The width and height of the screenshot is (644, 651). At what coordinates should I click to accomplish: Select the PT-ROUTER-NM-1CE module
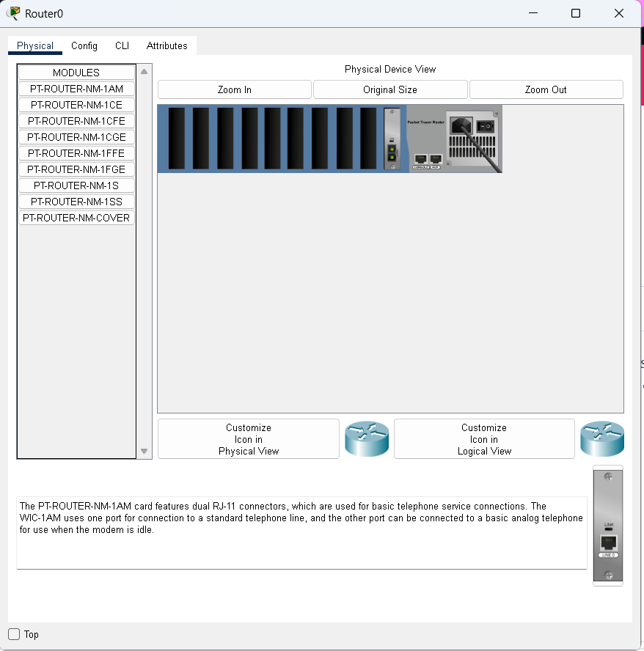click(76, 105)
